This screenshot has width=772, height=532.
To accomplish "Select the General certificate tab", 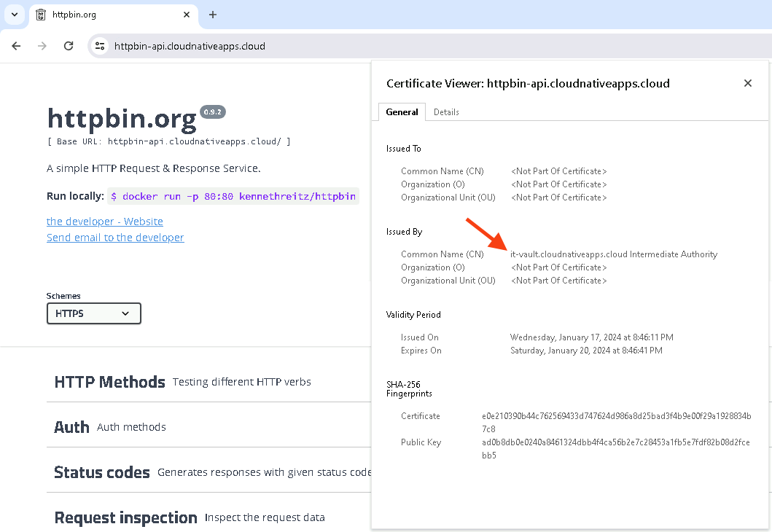I will point(402,112).
